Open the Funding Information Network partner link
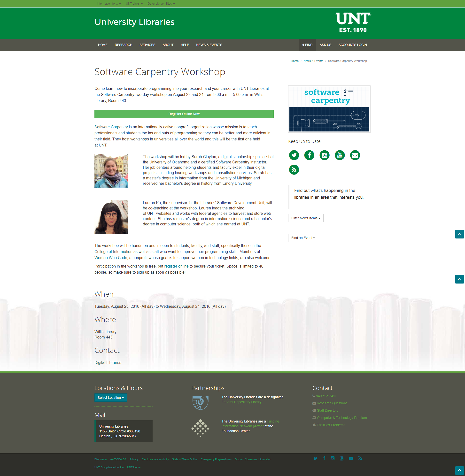Image resolution: width=465 pixels, height=476 pixels. pos(250,424)
